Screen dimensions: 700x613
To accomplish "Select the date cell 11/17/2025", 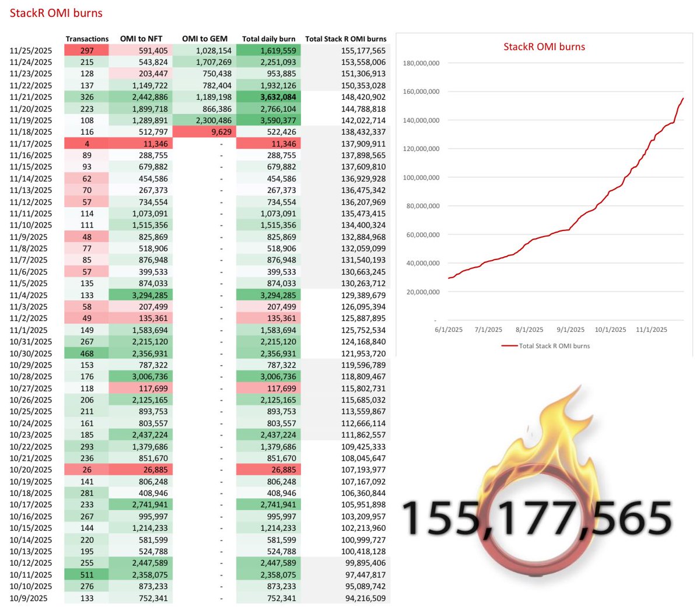I will click(x=31, y=144).
